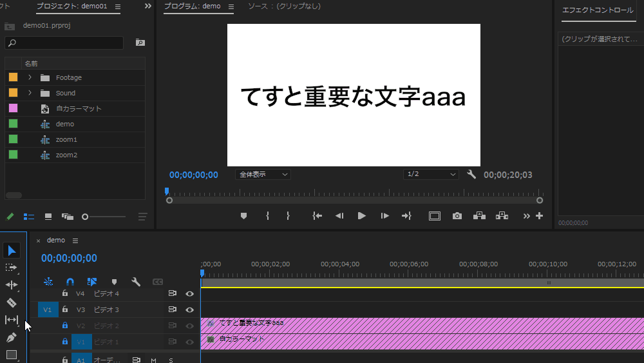Click the Lift button
644x363 pixels.
click(x=479, y=216)
